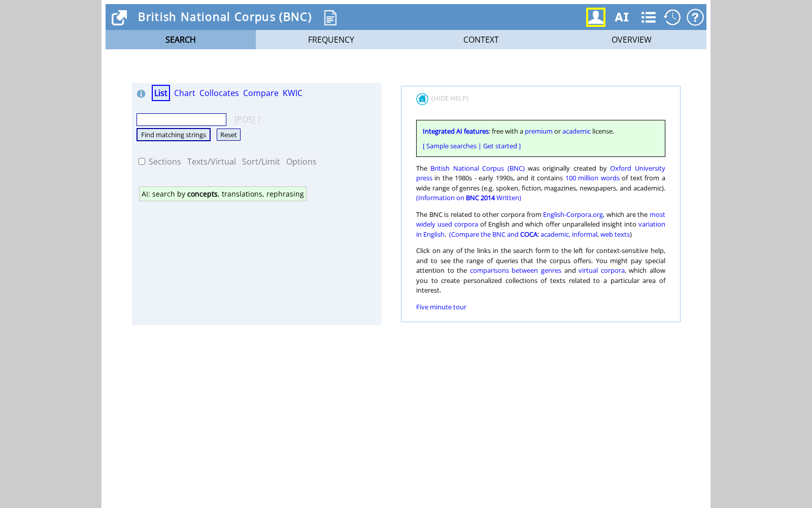The width and height of the screenshot is (812, 508).
Task: Click the search word input field
Action: [x=181, y=119]
